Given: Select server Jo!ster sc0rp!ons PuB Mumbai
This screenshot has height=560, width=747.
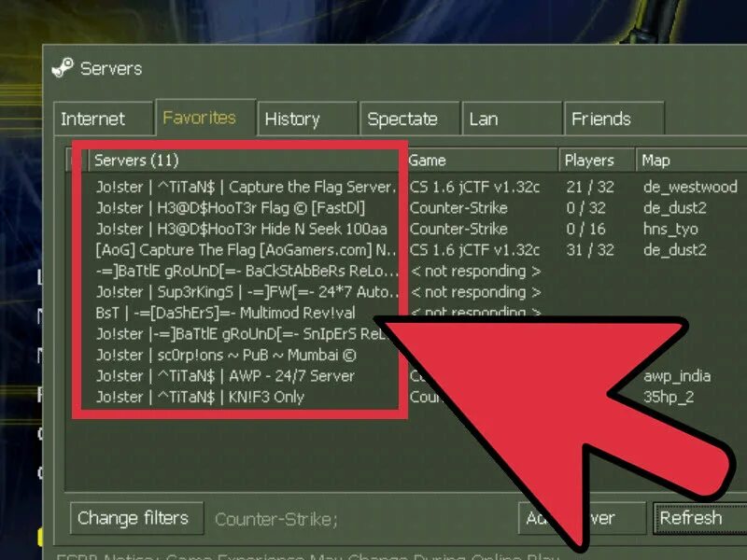Looking at the screenshot, I should point(226,355).
